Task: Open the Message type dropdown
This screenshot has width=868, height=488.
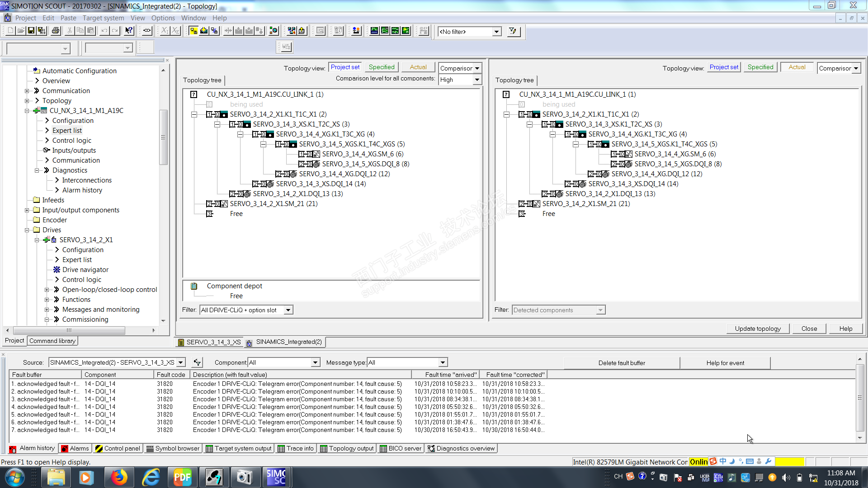Action: [x=443, y=362]
